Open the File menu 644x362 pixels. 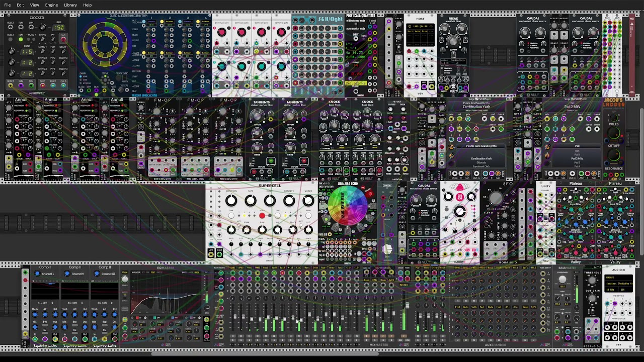pyautogui.click(x=8, y=5)
